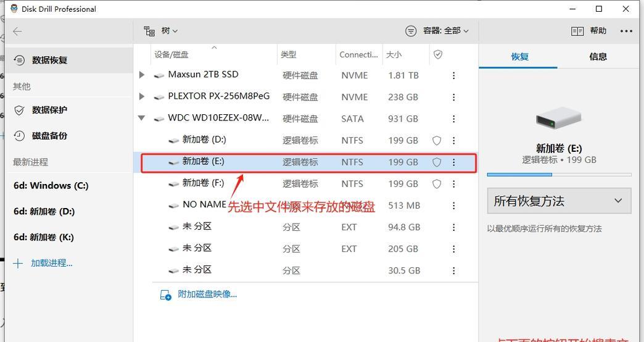Click the 附加磁盘映像... link
The height and width of the screenshot is (342, 644).
tap(207, 294)
